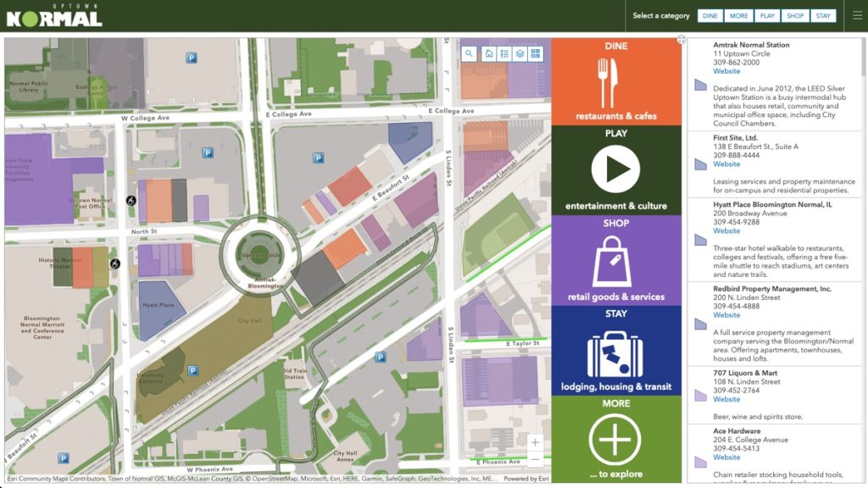Screen dimensions: 868x488
Task: Click the Uptown Normal logo
Action: [x=54, y=16]
